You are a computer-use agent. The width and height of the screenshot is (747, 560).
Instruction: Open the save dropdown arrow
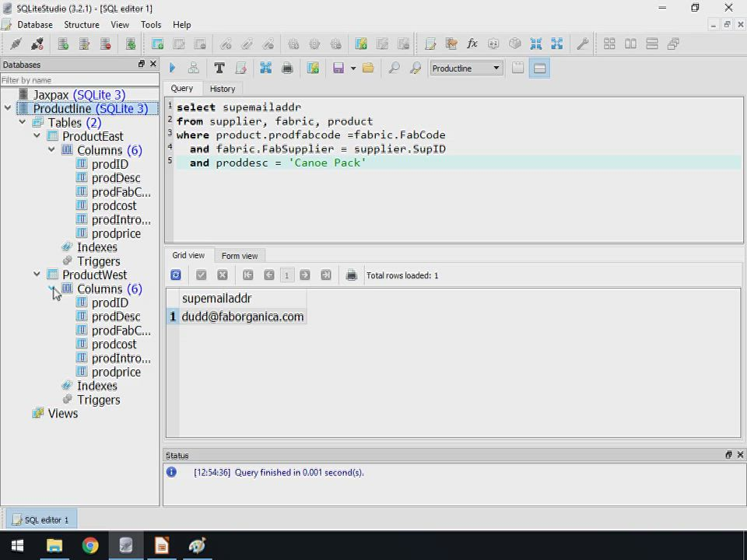352,68
